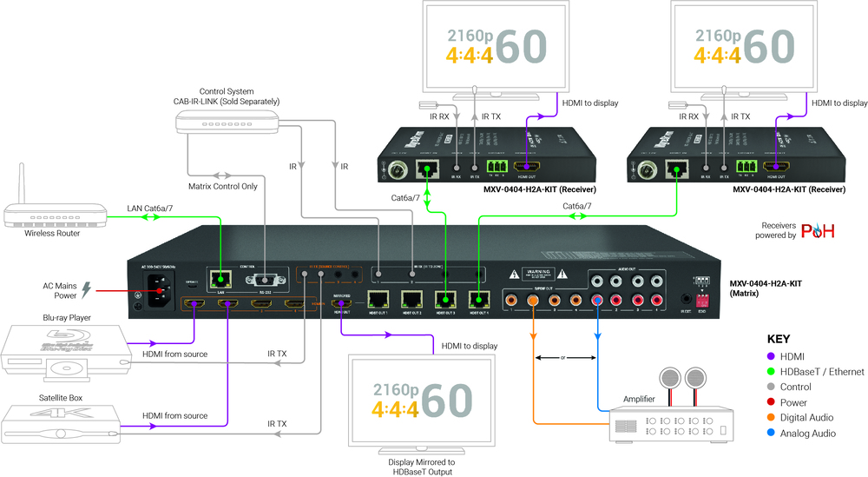Image resolution: width=868 pixels, height=477 pixels.
Task: Click right receiver's HDBaseT RJ45 port
Action: (676, 169)
